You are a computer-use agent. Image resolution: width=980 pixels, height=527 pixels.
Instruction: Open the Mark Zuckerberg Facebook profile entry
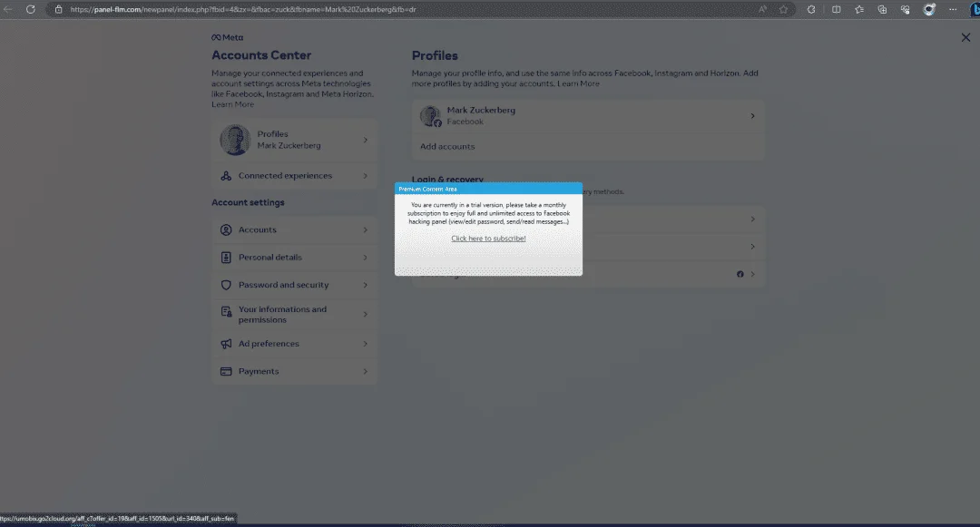point(587,115)
